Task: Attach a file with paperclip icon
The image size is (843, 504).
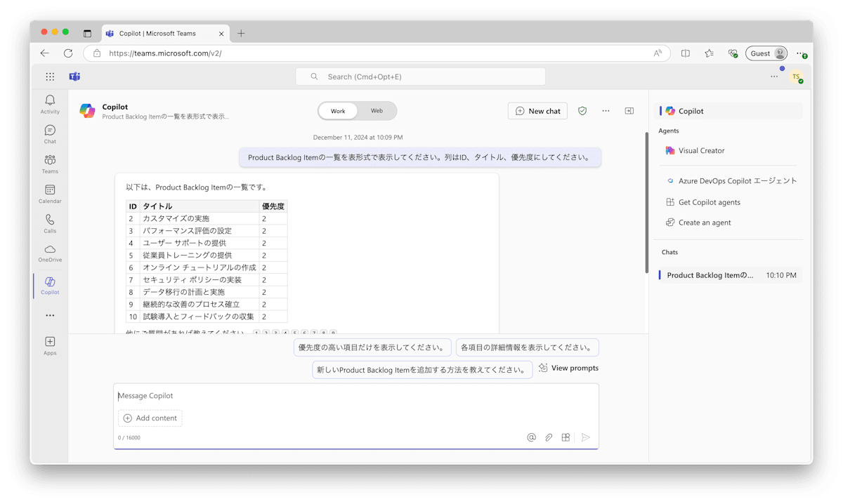Action: point(549,437)
